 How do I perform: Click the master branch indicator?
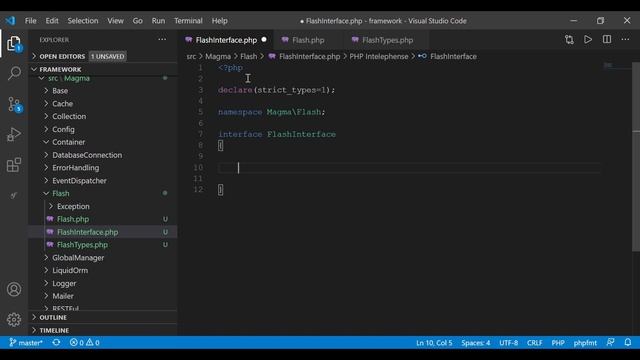point(26,342)
